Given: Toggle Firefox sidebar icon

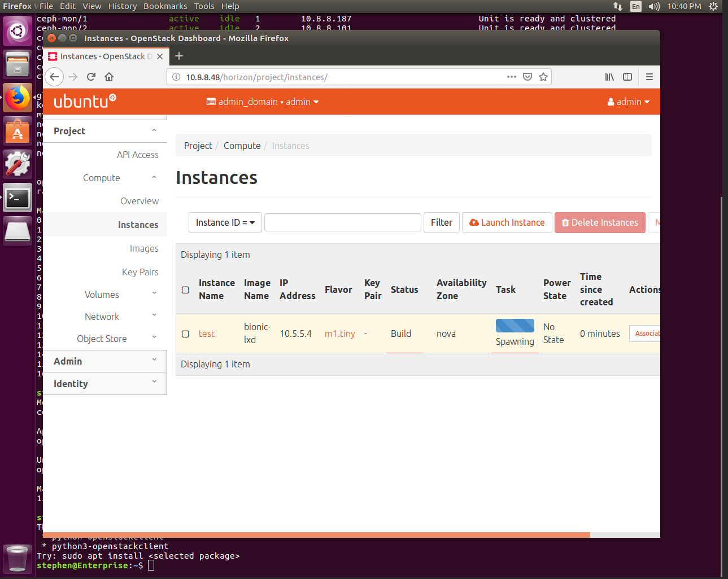Looking at the screenshot, I should coord(627,77).
